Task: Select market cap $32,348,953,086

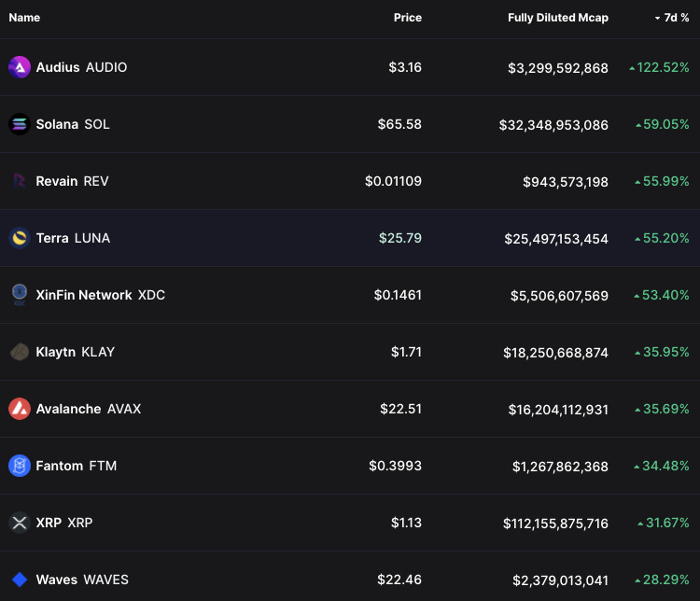Action: [553, 125]
